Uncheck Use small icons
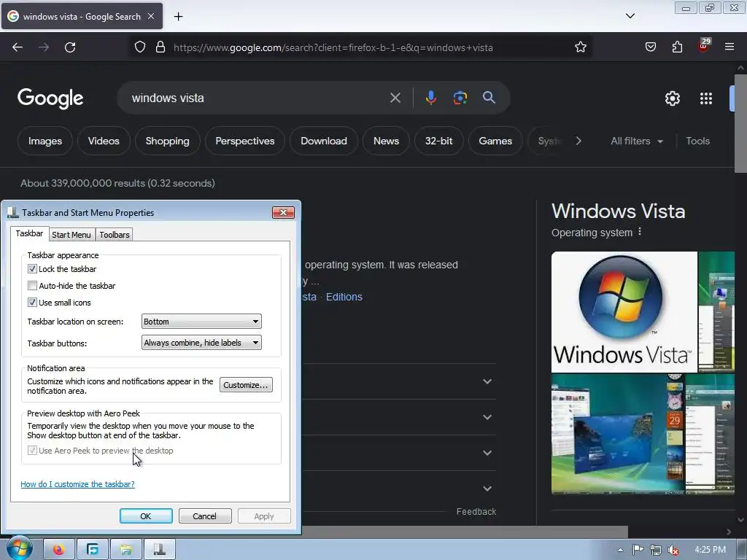The image size is (747, 560). (x=32, y=303)
